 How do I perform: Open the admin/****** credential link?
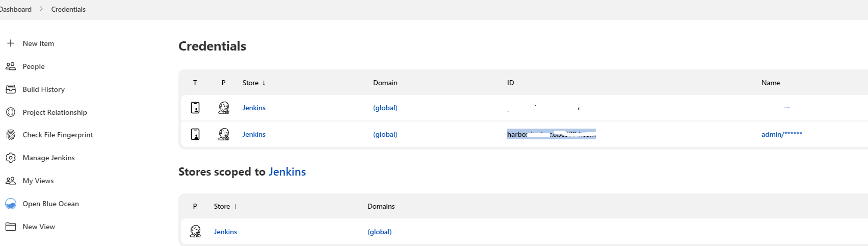pos(781,134)
